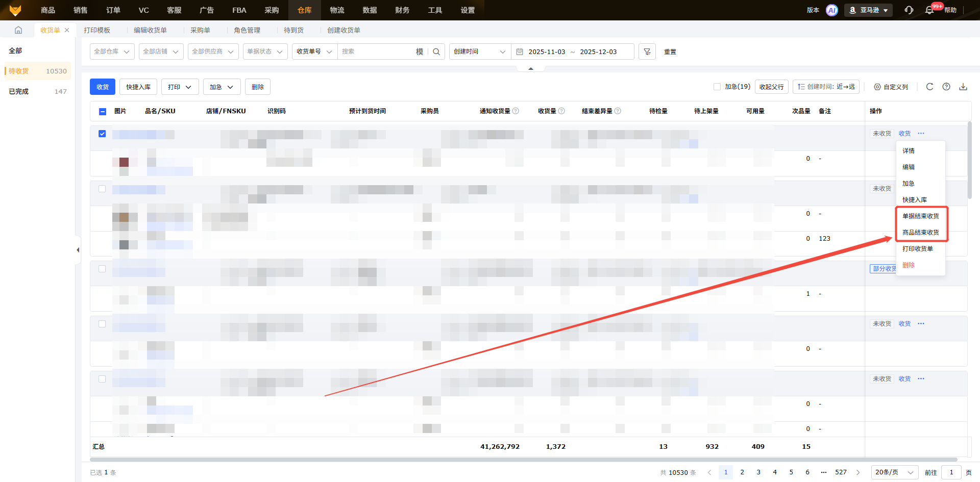Open the 创建时间 date type dropdown

click(480, 52)
